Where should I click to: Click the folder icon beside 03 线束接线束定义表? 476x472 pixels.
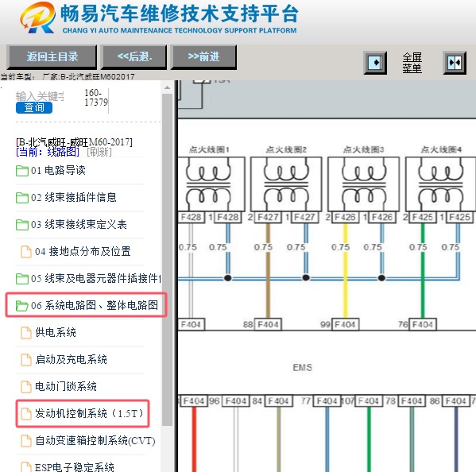click(22, 225)
